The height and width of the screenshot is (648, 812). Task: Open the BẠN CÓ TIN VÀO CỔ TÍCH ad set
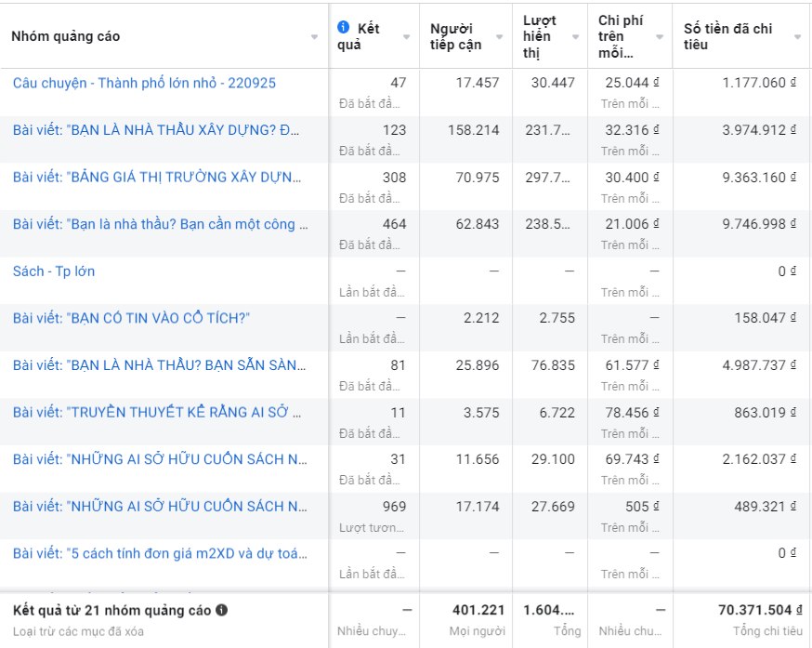[131, 319]
